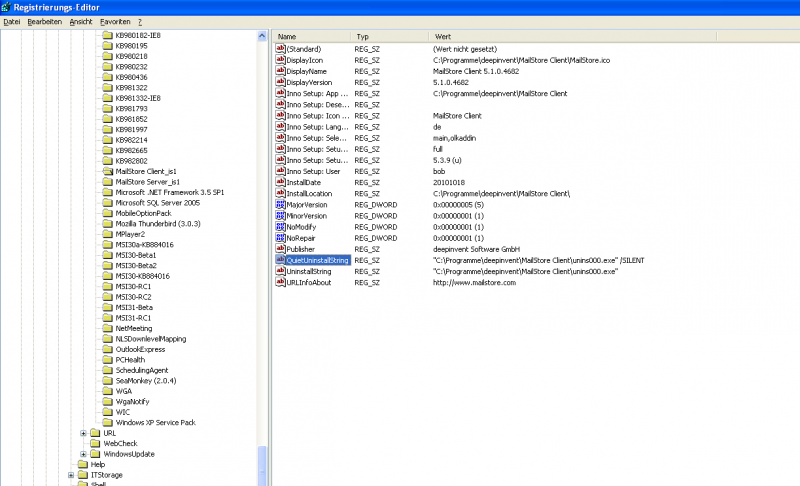Click the string icon beside URLInfoAbout
800x486 pixels.
(280, 283)
